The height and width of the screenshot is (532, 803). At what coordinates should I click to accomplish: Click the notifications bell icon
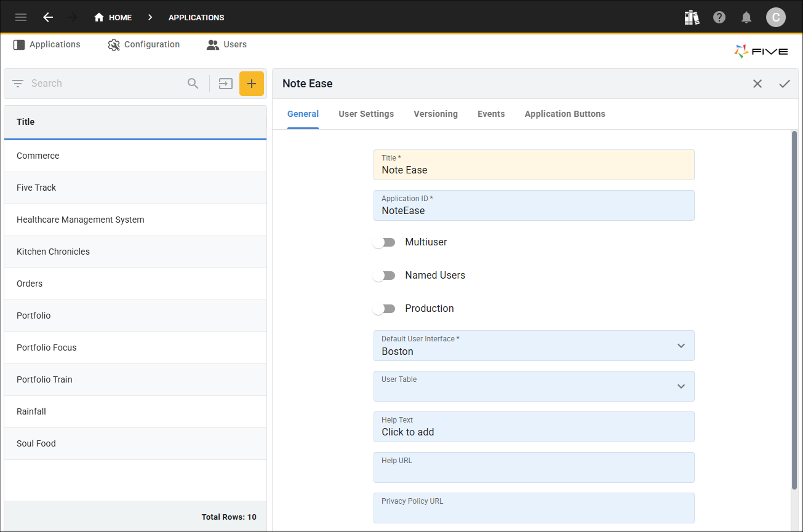click(x=746, y=17)
